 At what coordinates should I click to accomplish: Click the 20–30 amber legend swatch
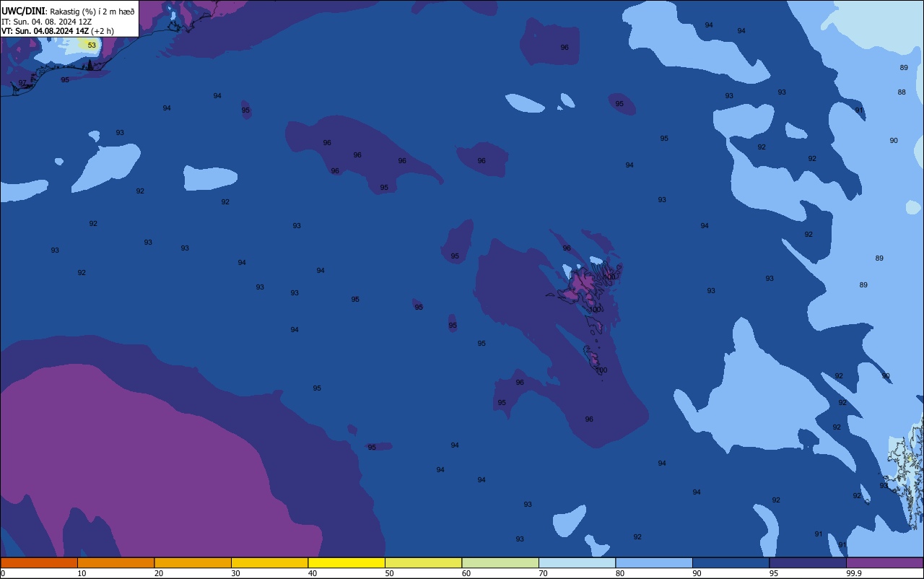click(193, 562)
